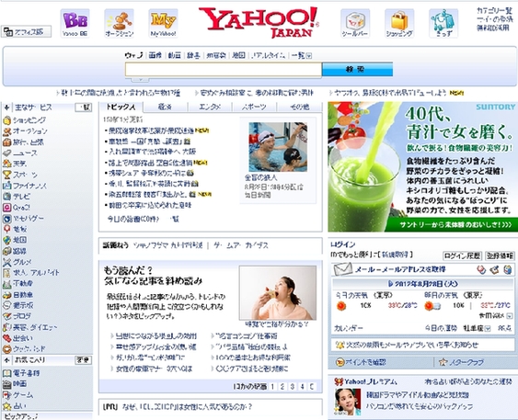Select the Web search tab

coord(133,55)
